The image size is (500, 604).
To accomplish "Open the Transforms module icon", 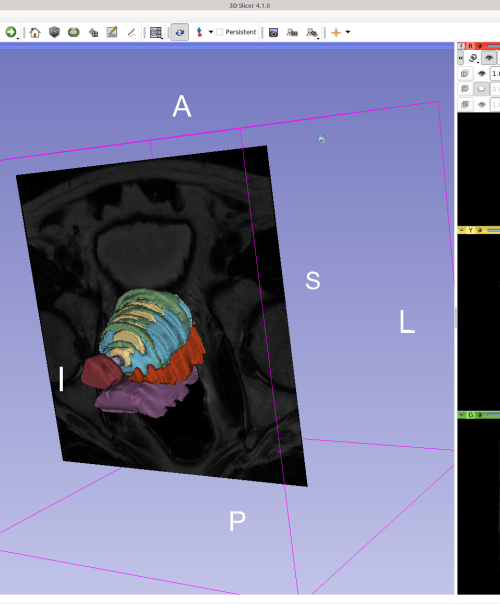I will [93, 32].
